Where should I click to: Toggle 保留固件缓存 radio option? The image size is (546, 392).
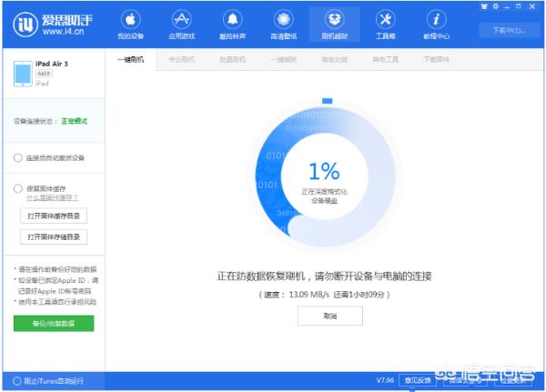pos(18,188)
